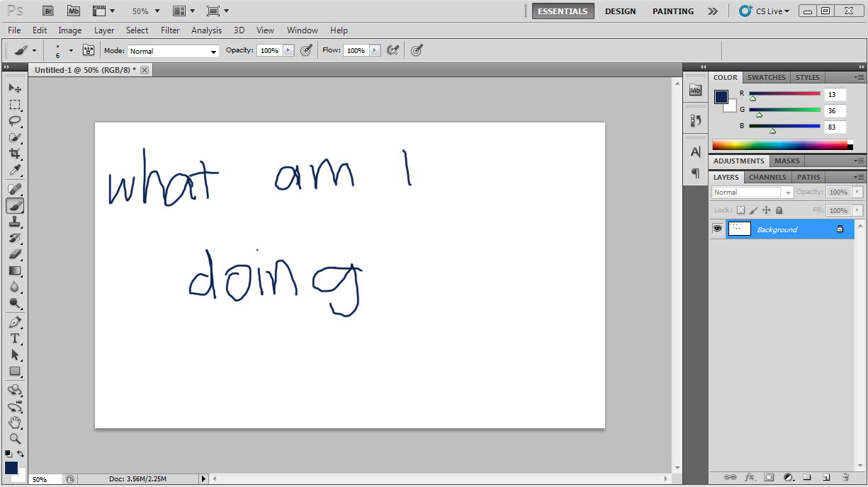Select the Blur tool
Image resolution: width=868 pixels, height=487 pixels.
coord(15,287)
